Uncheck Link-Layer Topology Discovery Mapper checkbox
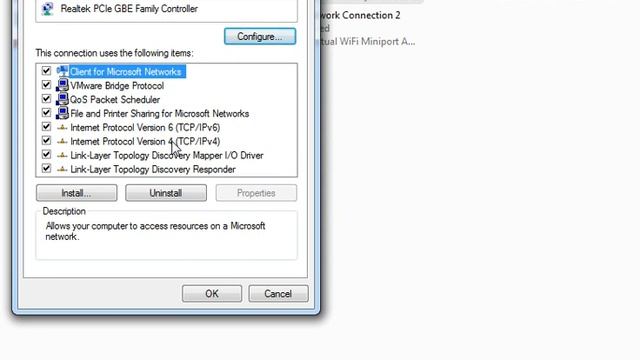Viewport: 640px width, 360px height. [x=46, y=155]
